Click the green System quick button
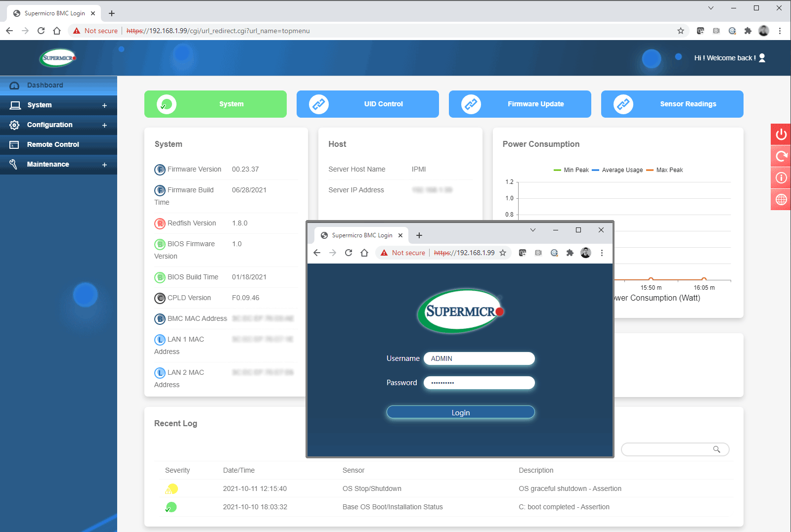The height and width of the screenshot is (532, 791). (216, 104)
